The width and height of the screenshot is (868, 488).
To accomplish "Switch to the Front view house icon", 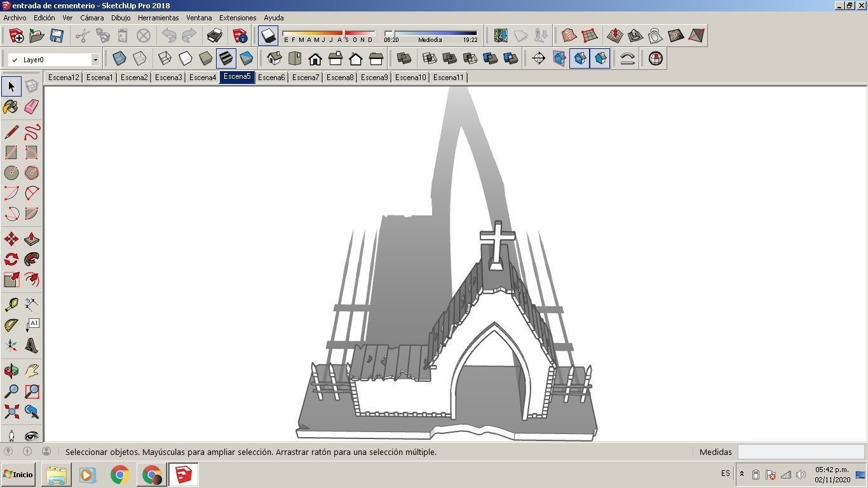I will click(315, 58).
